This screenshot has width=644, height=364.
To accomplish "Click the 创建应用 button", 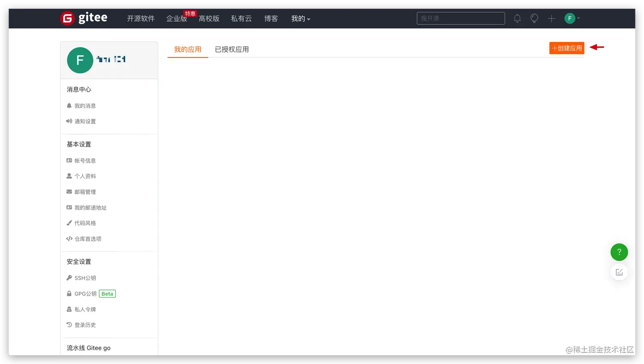I will point(567,48).
